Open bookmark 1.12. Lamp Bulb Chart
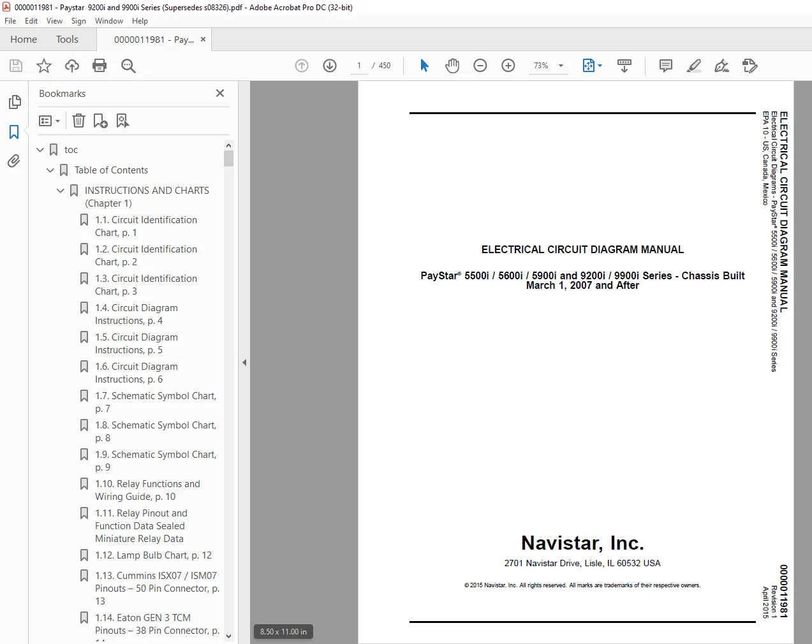The height and width of the screenshot is (644, 812). (x=153, y=555)
